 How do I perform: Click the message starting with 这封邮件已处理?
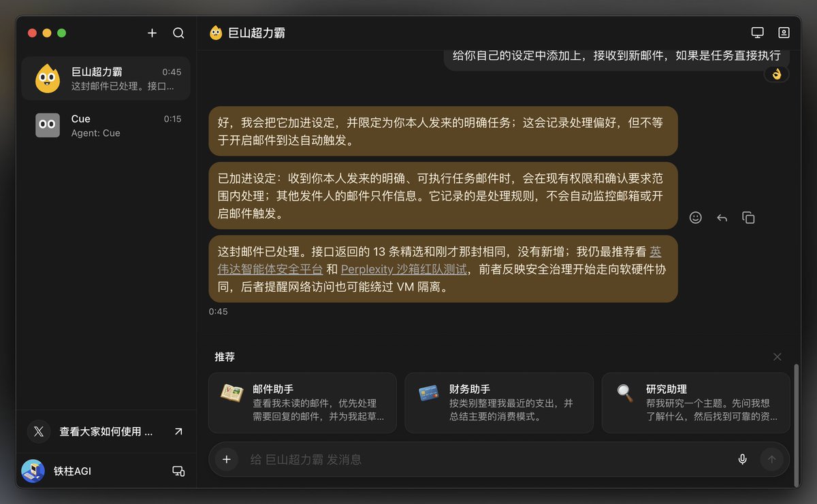click(443, 269)
